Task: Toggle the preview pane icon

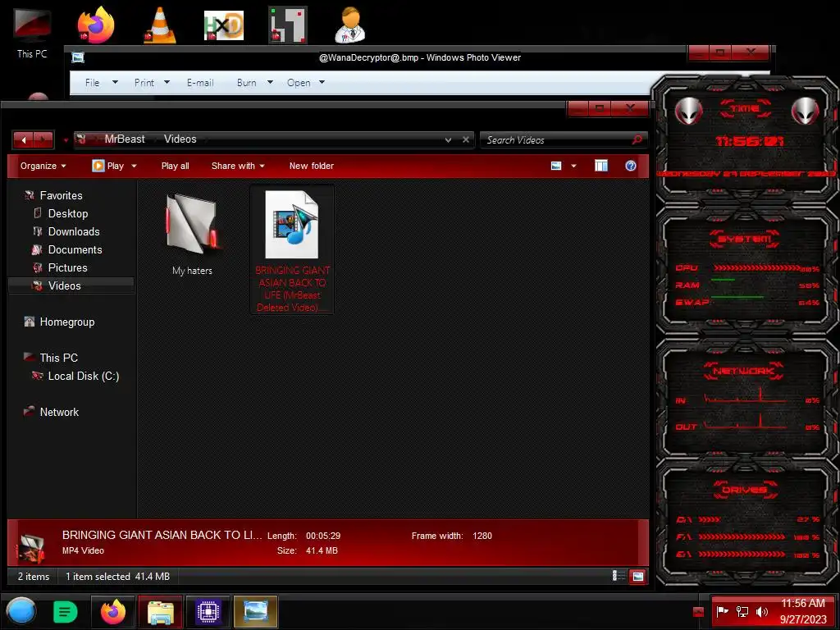Action: click(x=601, y=166)
